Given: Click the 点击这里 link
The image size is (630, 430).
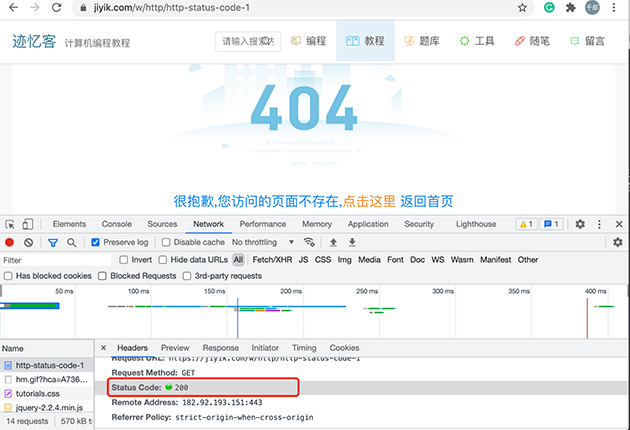Looking at the screenshot, I should pyautogui.click(x=369, y=201).
